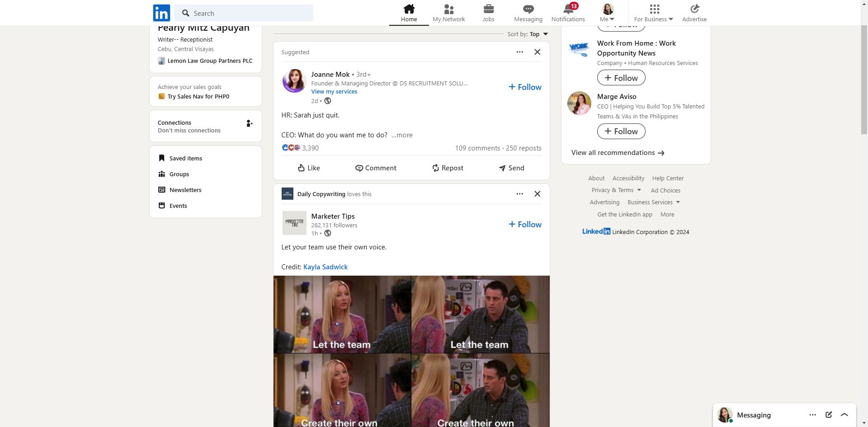Expand the Me profile menu

607,13
